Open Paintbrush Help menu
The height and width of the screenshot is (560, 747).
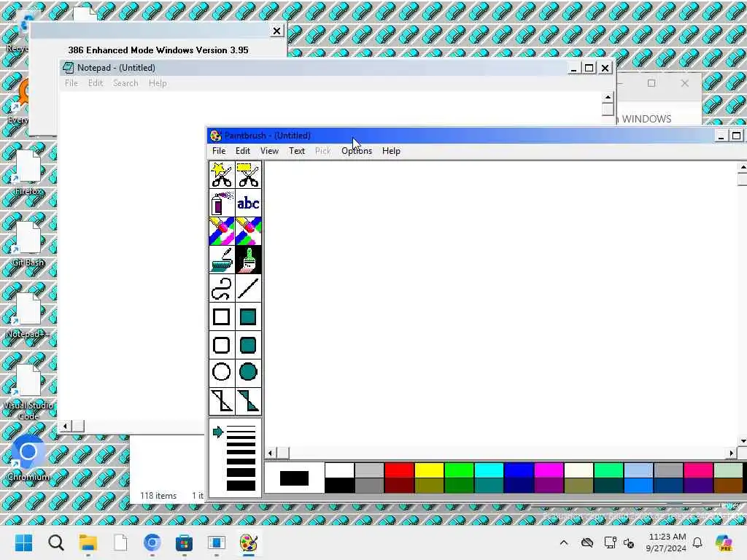point(391,151)
